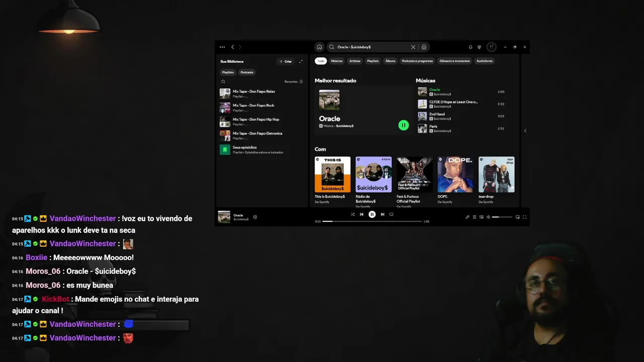The width and height of the screenshot is (644, 362).
Task: Click Boxiie username in stream chat
Action: pyautogui.click(x=36, y=257)
